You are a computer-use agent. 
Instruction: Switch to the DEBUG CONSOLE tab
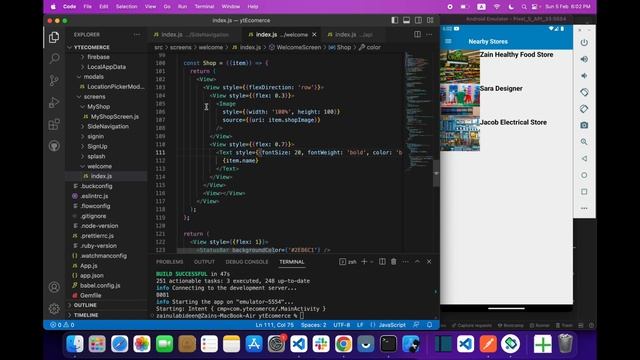247,262
